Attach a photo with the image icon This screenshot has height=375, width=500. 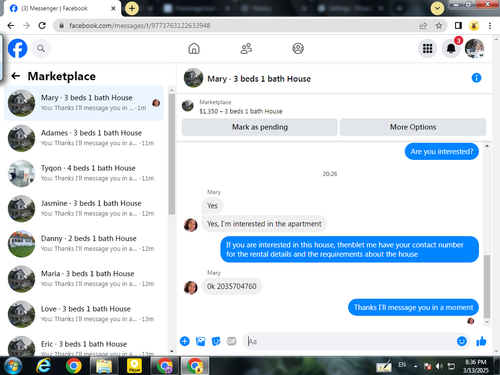pyautogui.click(x=200, y=341)
